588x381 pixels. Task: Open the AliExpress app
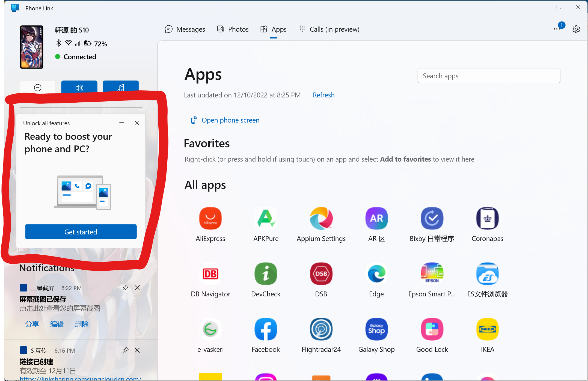[210, 218]
